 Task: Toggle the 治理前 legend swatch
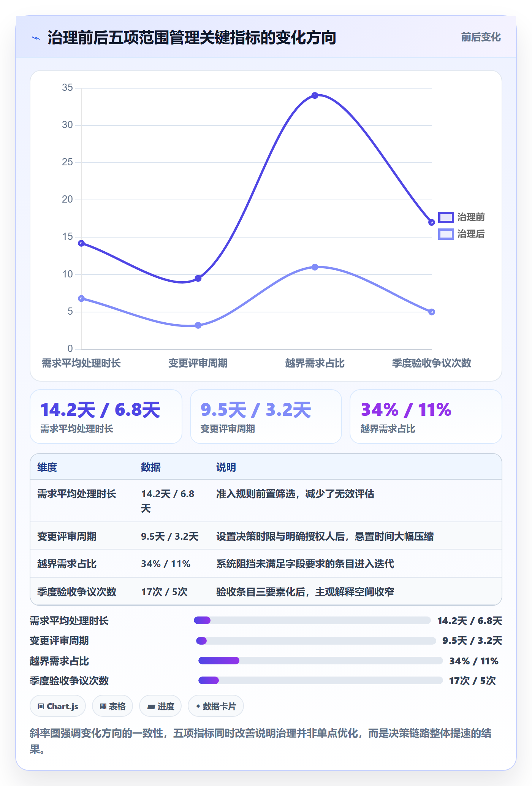tap(446, 217)
